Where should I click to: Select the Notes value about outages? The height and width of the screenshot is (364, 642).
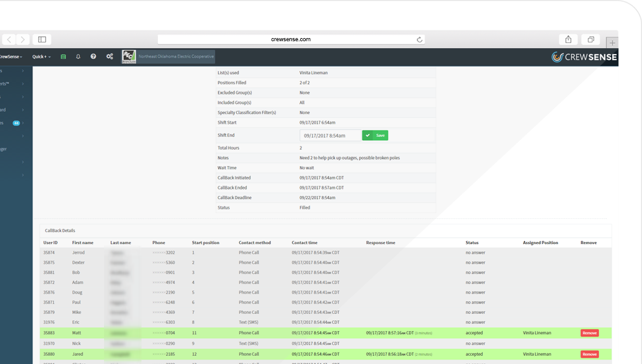tap(350, 158)
